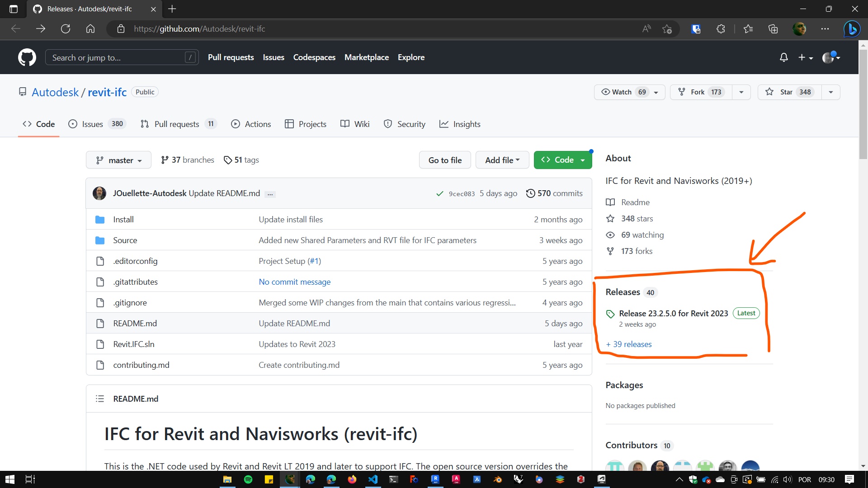This screenshot has height=488, width=868.
Task: Add this page to browser favorites
Action: pyautogui.click(x=667, y=28)
